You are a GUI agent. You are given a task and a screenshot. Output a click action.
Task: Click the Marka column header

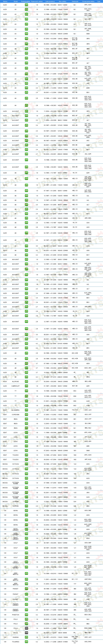coord(5,1)
